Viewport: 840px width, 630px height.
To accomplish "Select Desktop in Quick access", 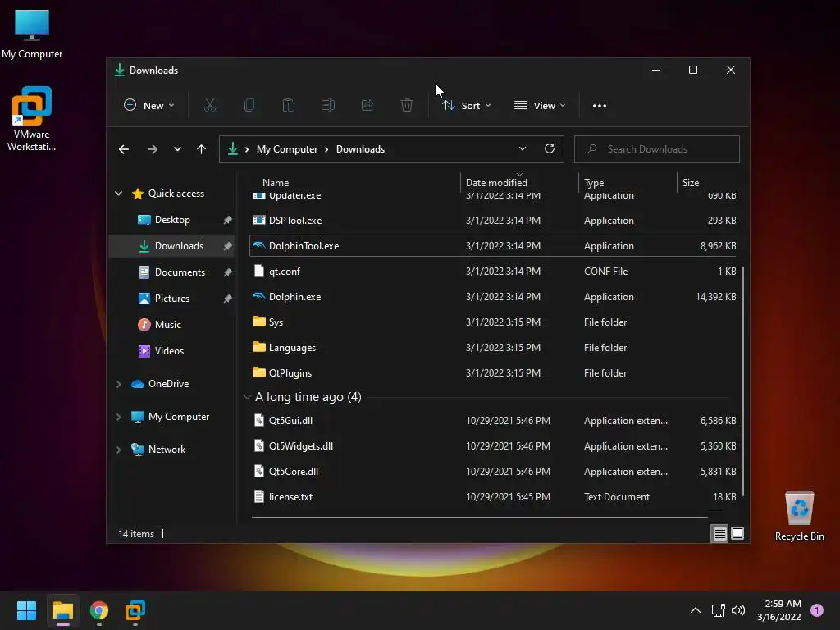I will pos(172,220).
